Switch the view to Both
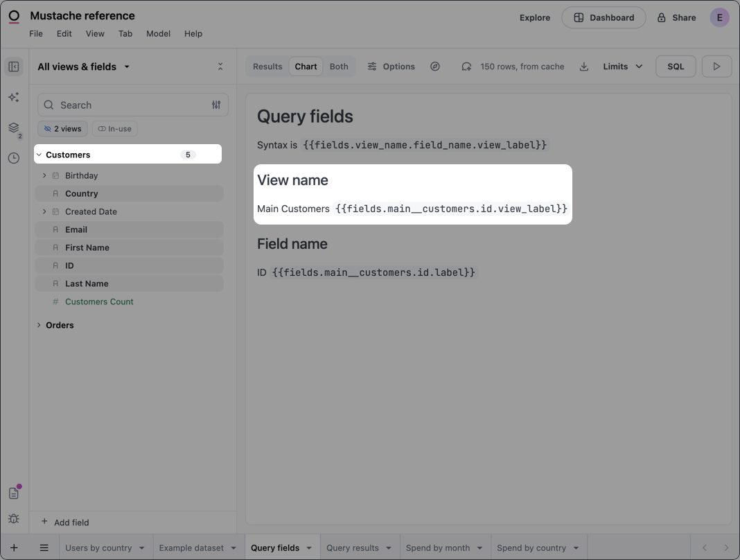The height and width of the screenshot is (560, 740). pyautogui.click(x=339, y=66)
